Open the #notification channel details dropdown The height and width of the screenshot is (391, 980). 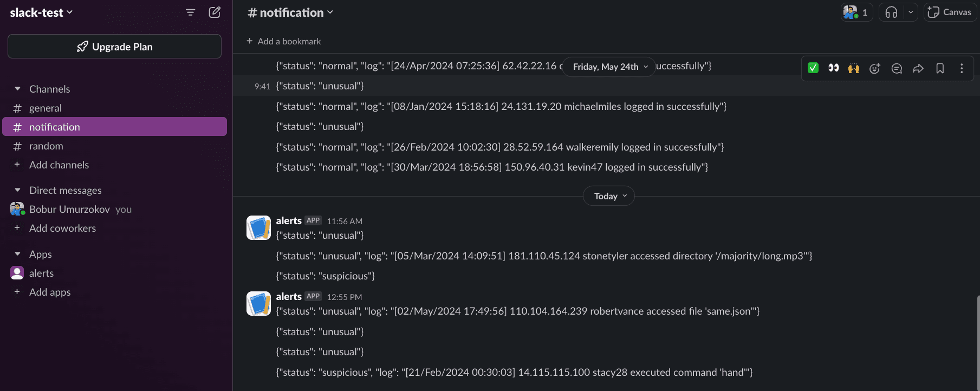290,12
